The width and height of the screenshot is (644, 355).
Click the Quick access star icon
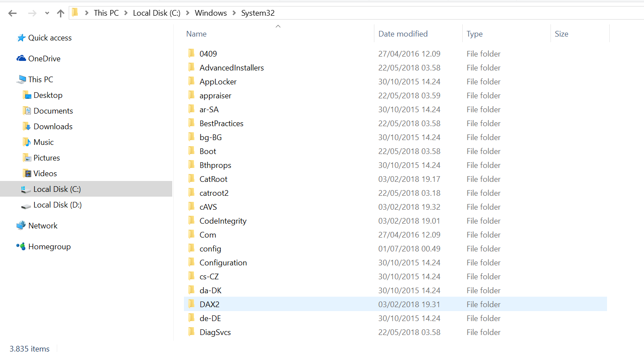[21, 38]
